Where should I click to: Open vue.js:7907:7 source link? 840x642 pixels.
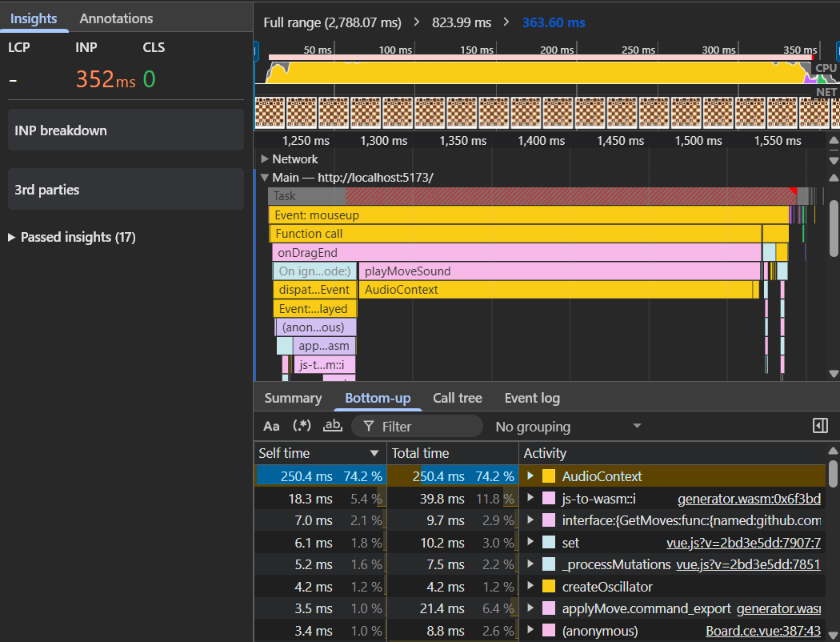click(743, 543)
